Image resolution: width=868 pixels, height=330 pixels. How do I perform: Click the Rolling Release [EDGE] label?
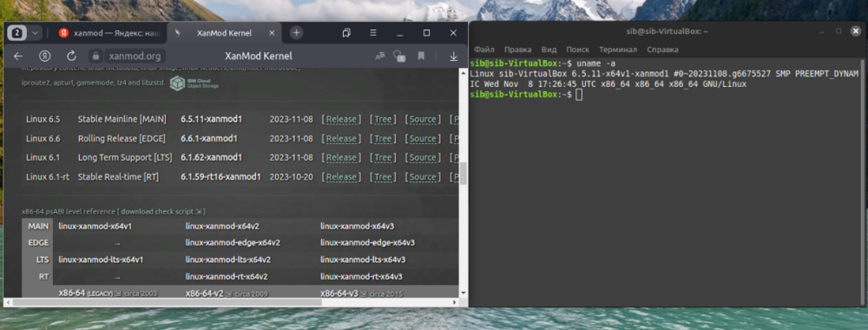click(x=122, y=138)
